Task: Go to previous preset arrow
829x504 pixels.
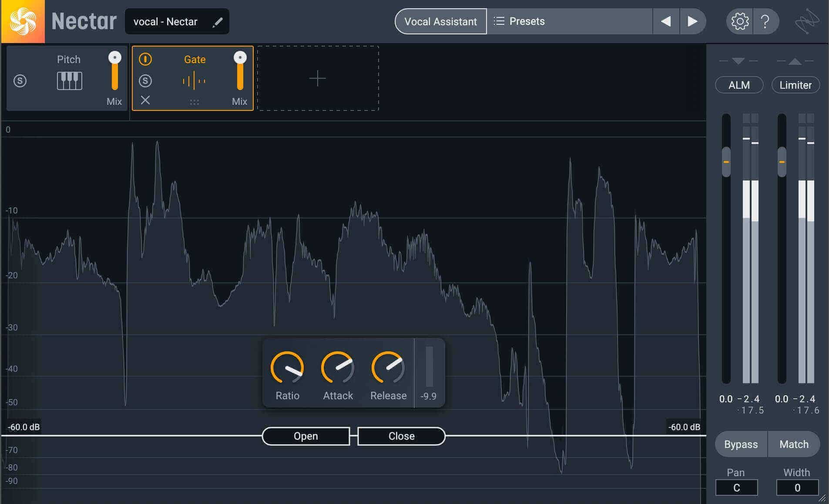Action: coord(666,21)
